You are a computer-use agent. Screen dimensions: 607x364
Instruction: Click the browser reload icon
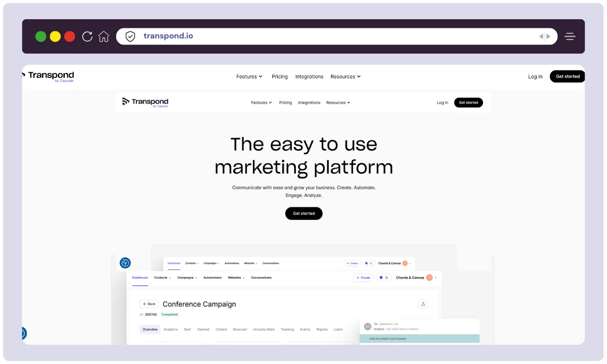tap(87, 36)
